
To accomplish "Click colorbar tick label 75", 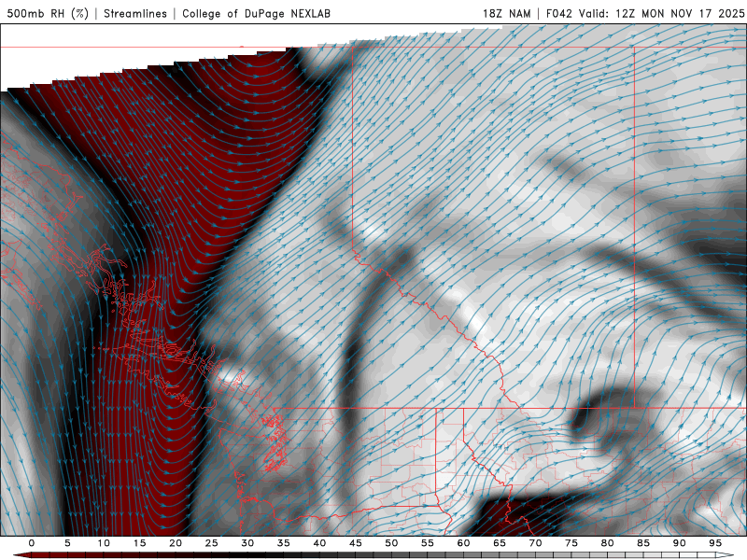I will point(571,543).
